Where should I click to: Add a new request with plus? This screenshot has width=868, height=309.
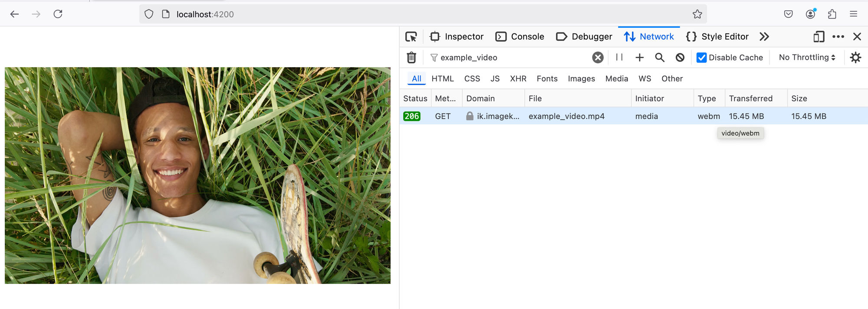coord(639,58)
